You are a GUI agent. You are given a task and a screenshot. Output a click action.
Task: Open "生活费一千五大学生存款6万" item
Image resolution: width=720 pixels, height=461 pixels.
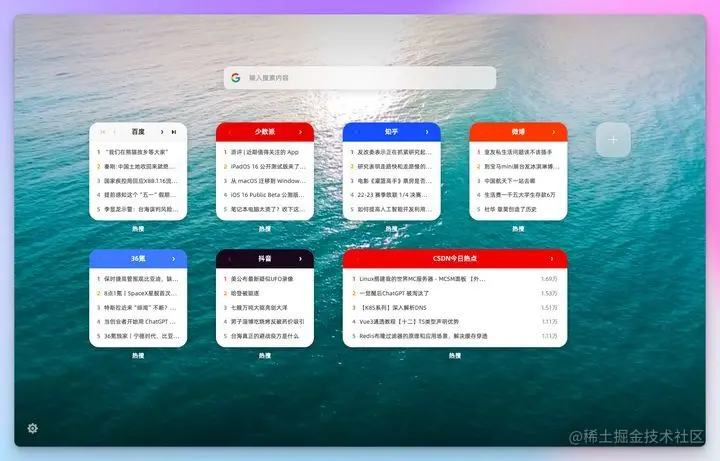518,195
